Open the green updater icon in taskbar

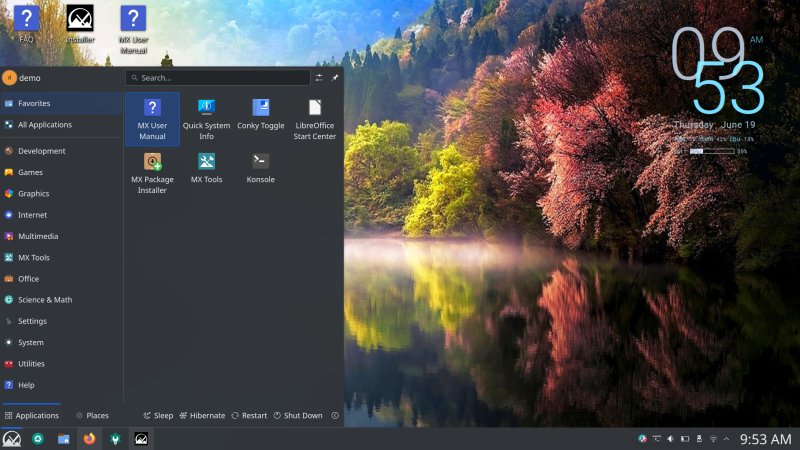(x=38, y=439)
